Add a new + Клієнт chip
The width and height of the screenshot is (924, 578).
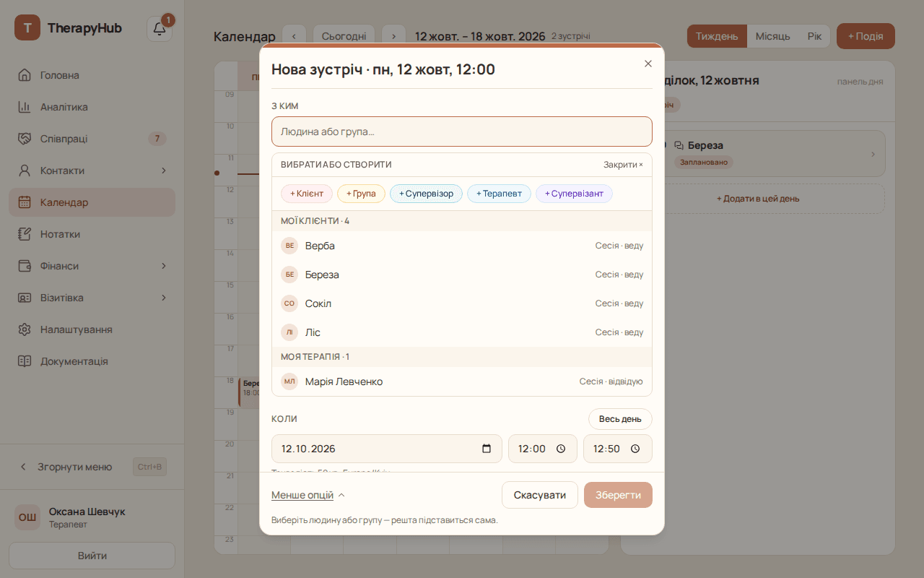click(x=307, y=194)
